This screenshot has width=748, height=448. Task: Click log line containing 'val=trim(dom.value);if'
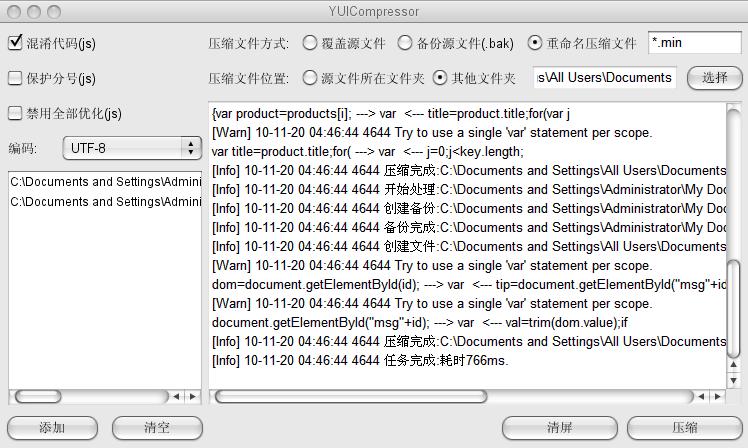point(420,323)
